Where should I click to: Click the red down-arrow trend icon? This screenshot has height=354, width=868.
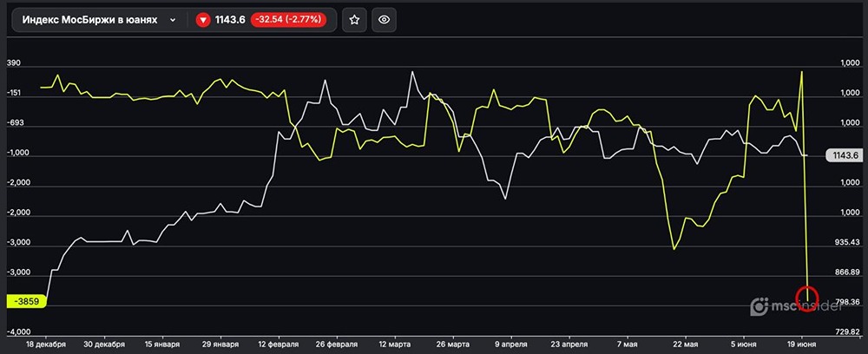click(203, 19)
